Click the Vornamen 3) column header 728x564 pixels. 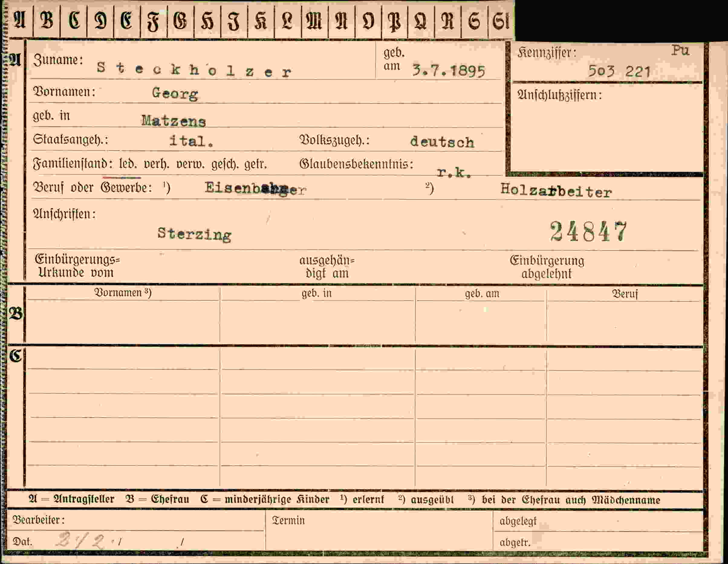(x=123, y=293)
